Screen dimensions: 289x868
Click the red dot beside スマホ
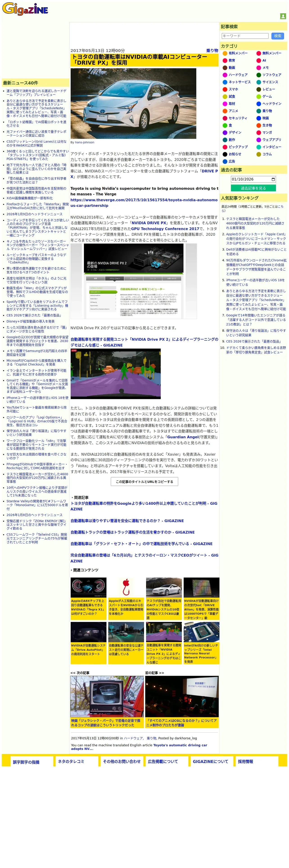point(225,89)
